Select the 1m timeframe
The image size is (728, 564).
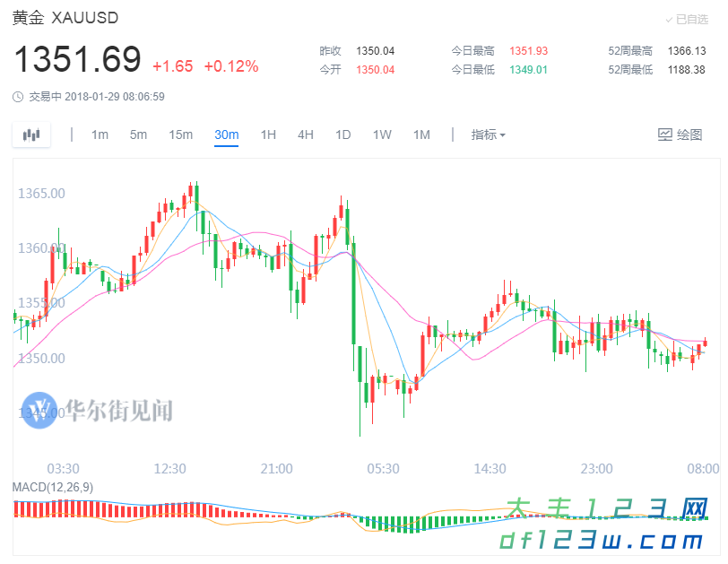100,134
